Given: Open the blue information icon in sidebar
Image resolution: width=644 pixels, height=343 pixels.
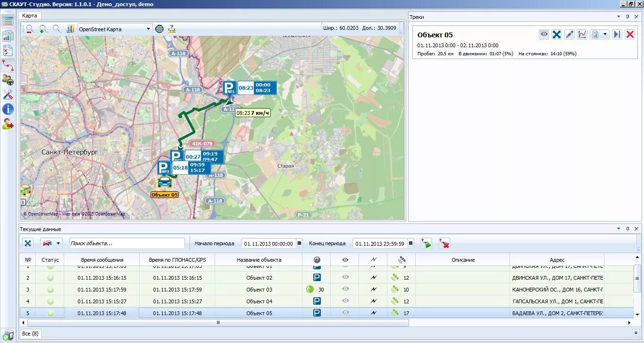Looking at the screenshot, I should click(x=8, y=109).
